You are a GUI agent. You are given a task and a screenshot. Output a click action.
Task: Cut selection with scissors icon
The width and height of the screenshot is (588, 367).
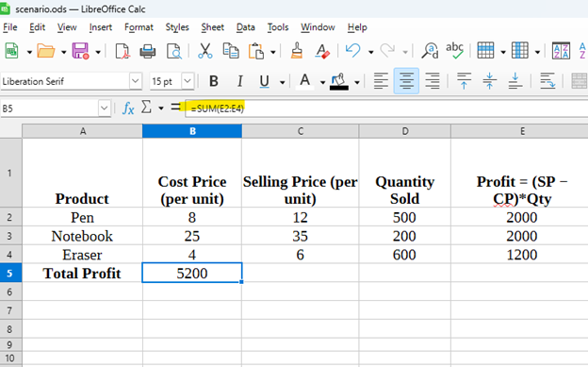205,51
